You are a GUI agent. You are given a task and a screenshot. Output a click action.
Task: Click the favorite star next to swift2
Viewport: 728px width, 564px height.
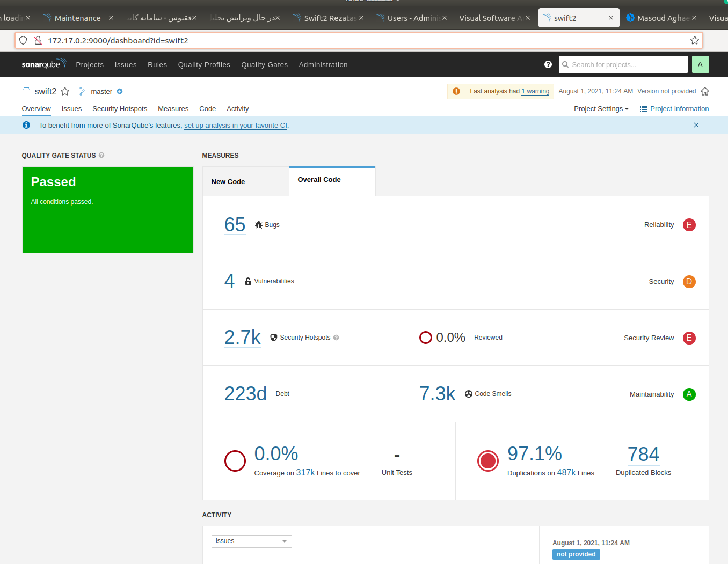tap(65, 91)
